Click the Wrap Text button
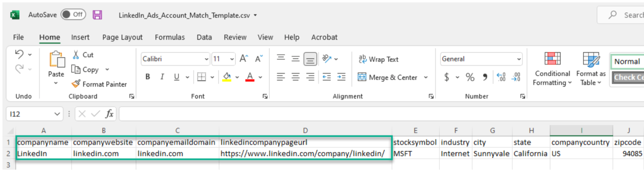The width and height of the screenshot is (644, 174). coord(378,59)
